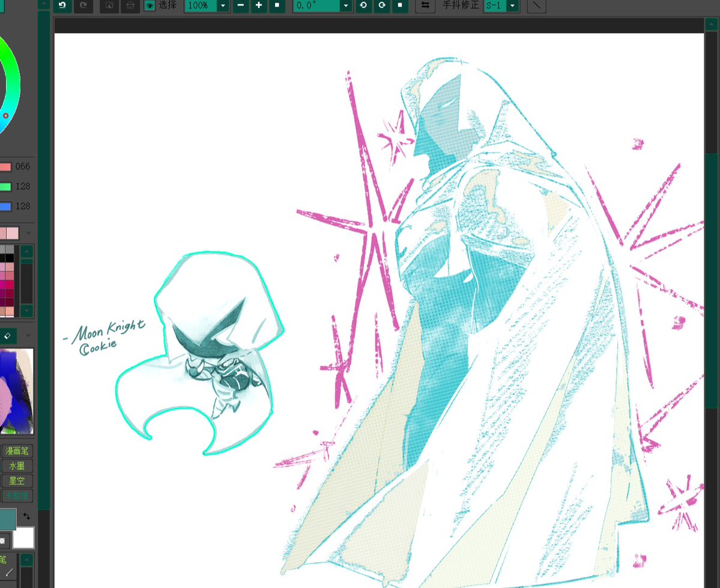Pick the black swatch in the palette
This screenshot has height=588, width=720.
10,258
